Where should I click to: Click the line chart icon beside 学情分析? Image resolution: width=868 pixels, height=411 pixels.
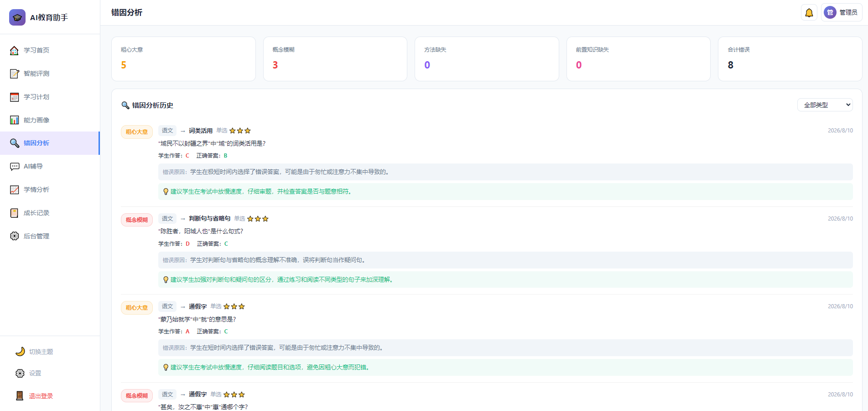(15, 190)
